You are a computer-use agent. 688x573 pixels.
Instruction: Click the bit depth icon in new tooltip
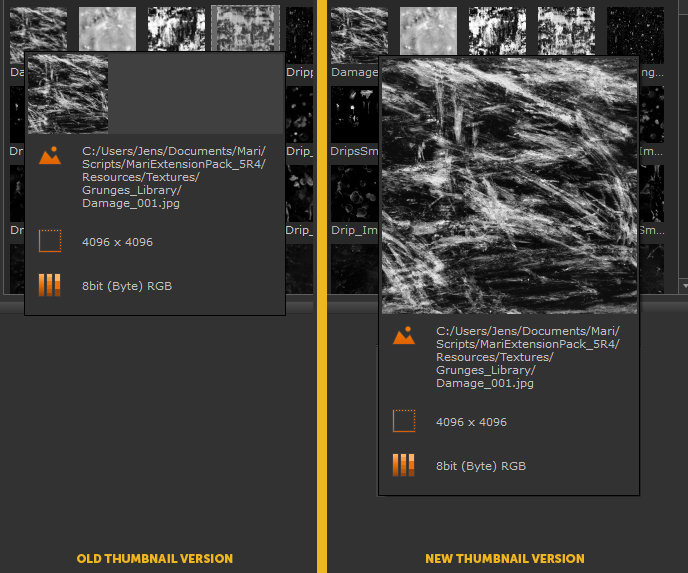404,465
